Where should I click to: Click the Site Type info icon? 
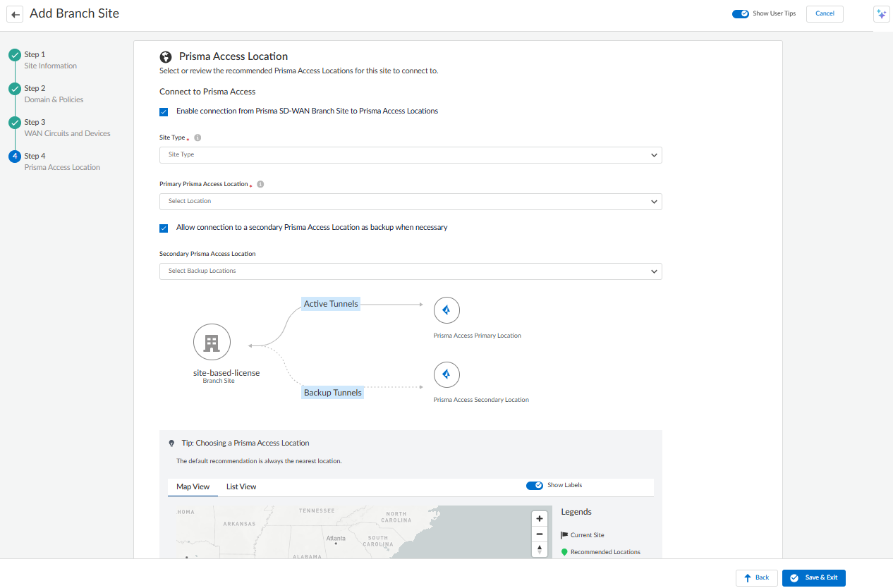[x=198, y=138]
